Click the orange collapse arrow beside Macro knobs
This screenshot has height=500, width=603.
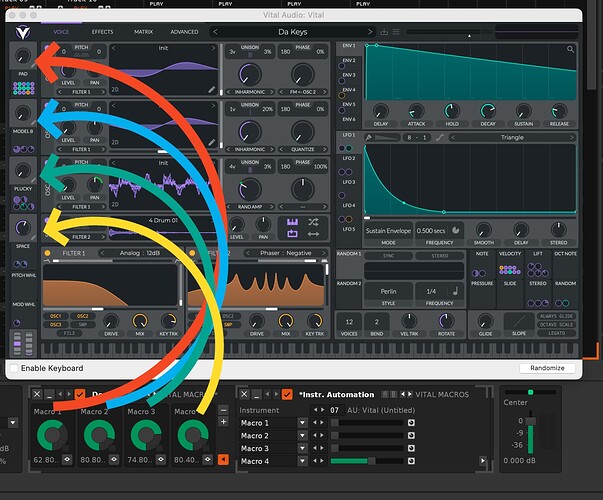click(x=223, y=459)
